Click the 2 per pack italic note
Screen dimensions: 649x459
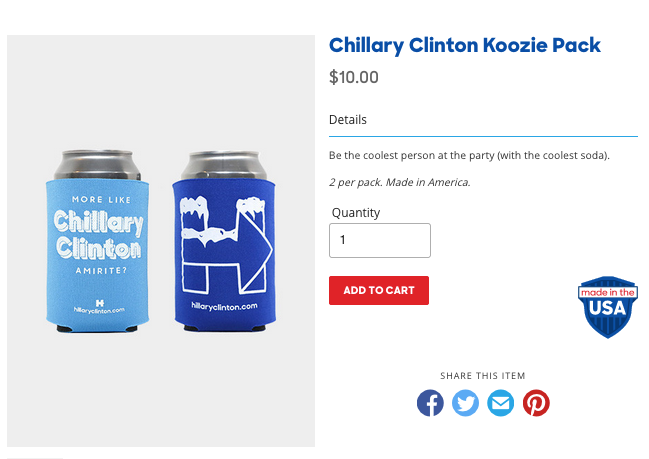point(399,183)
